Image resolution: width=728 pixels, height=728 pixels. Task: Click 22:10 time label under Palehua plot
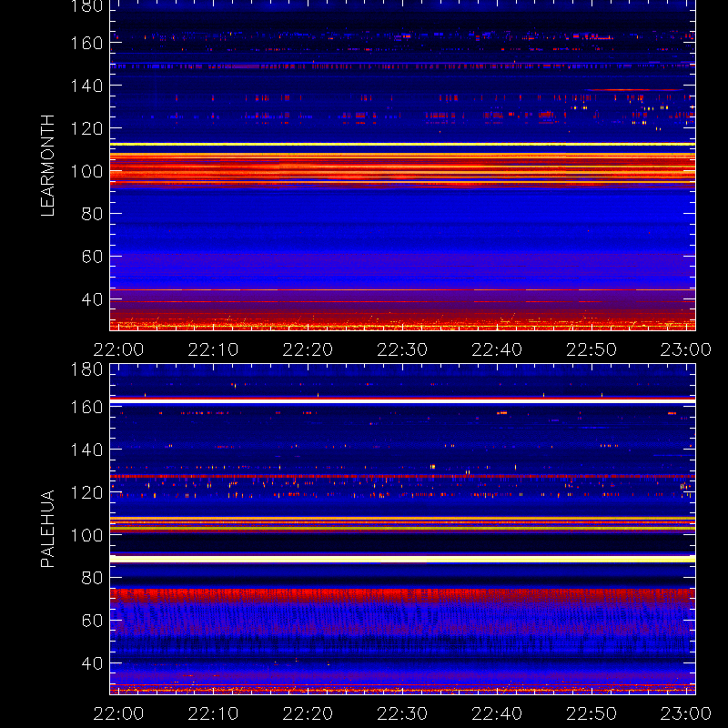pyautogui.click(x=213, y=713)
